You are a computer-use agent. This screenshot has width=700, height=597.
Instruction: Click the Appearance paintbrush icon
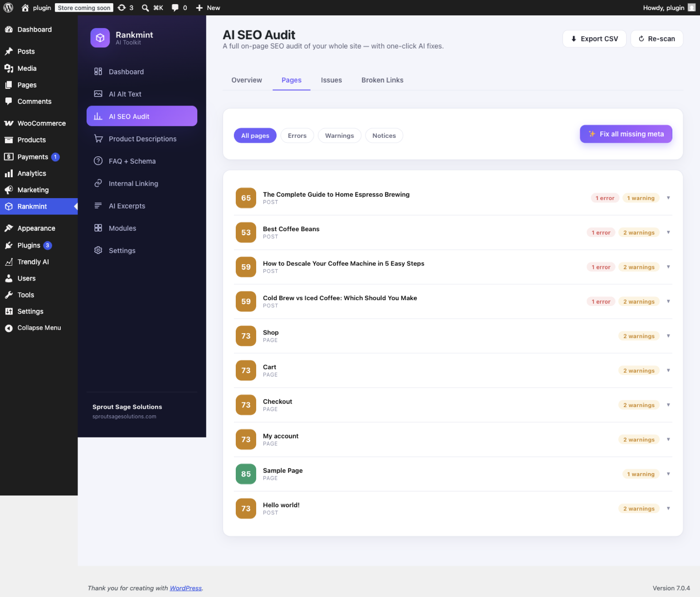[x=9, y=228]
